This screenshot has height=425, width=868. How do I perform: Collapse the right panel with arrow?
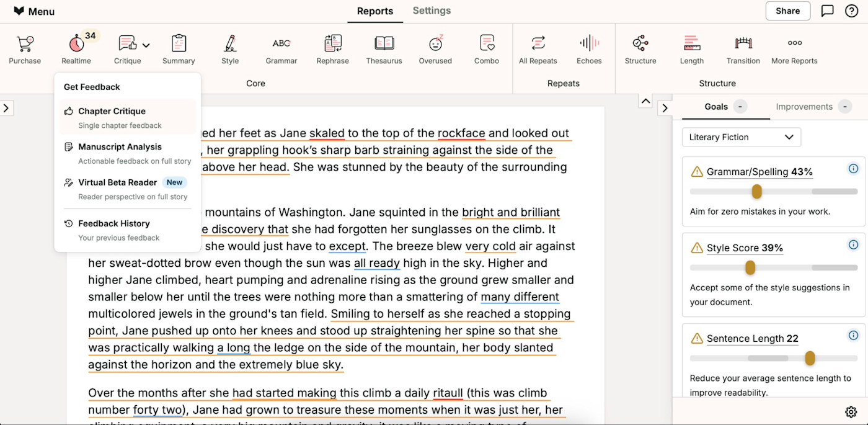(x=665, y=108)
